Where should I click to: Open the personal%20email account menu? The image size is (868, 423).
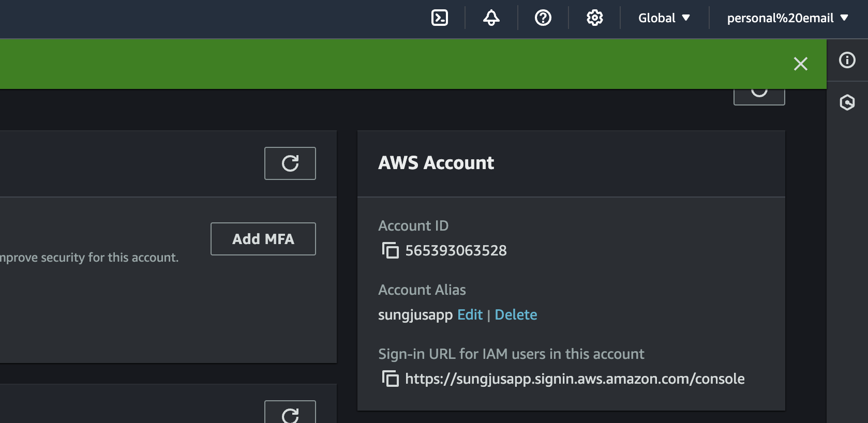click(x=787, y=18)
